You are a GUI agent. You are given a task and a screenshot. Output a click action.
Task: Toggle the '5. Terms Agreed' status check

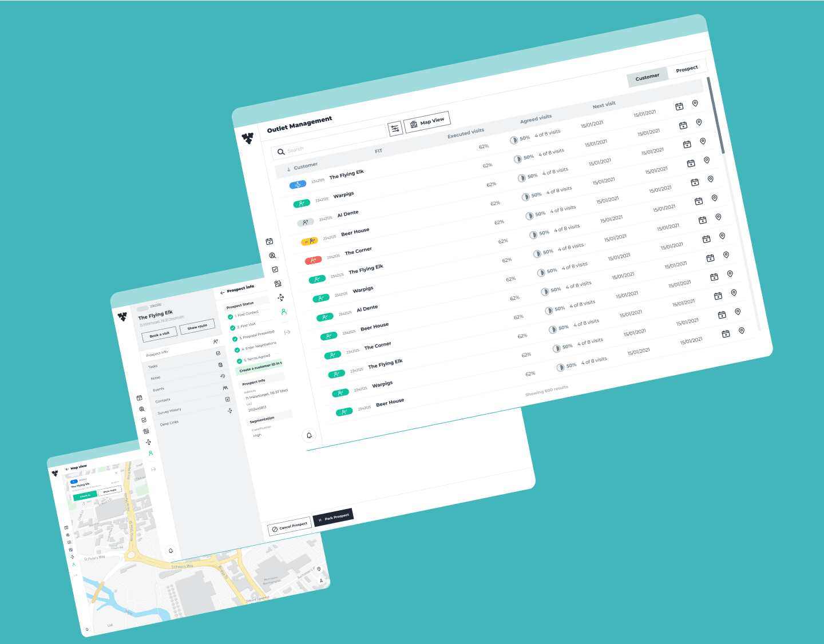[239, 361]
